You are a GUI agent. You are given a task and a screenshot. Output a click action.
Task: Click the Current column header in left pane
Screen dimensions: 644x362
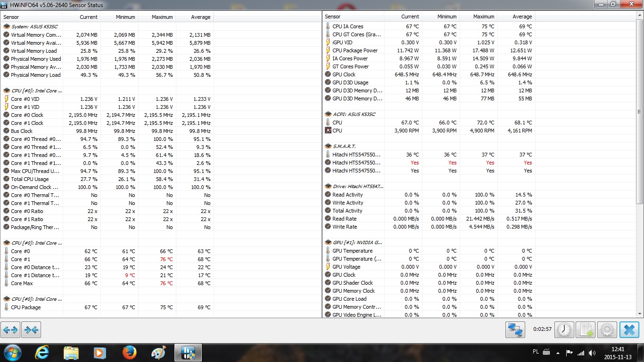coord(82,17)
